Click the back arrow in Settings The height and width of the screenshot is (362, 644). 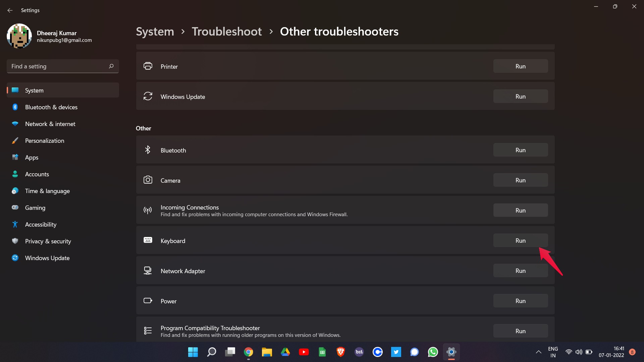pos(10,10)
